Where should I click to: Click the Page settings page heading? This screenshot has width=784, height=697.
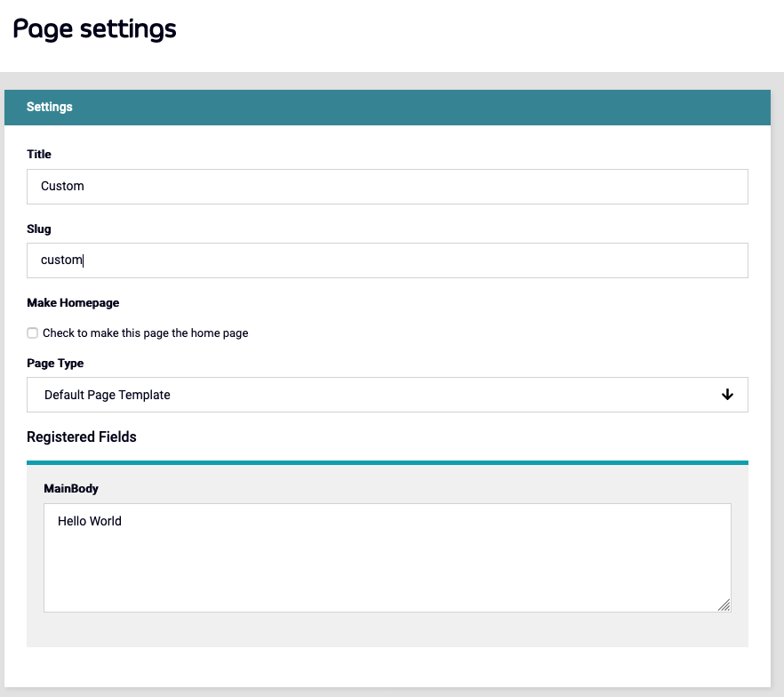93,28
